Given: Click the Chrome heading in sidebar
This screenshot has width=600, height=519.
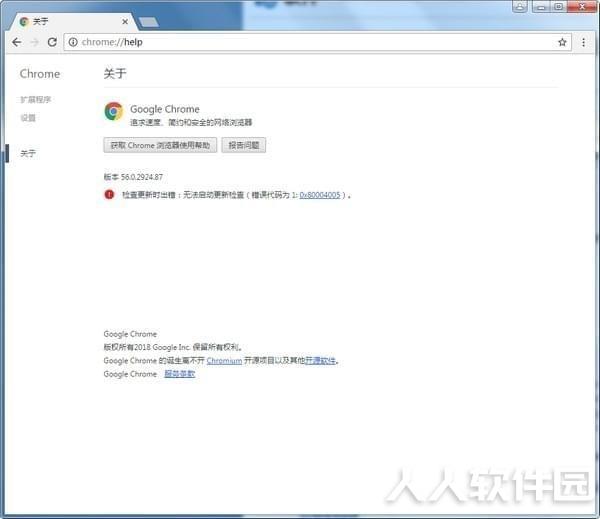Looking at the screenshot, I should coord(40,73).
